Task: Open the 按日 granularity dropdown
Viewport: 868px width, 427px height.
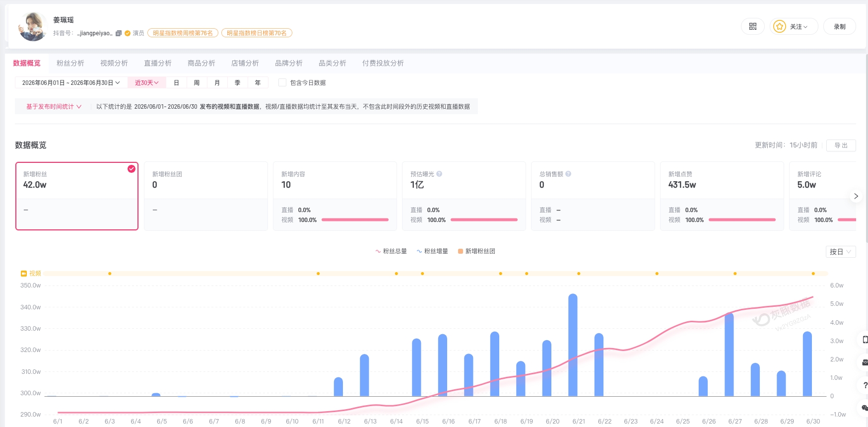Action: pyautogui.click(x=841, y=252)
